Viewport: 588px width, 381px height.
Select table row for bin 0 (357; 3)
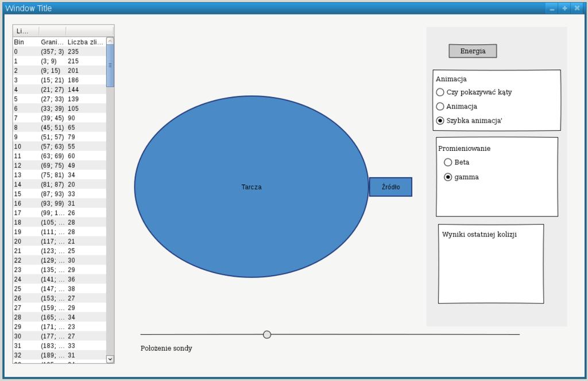[x=60, y=52]
